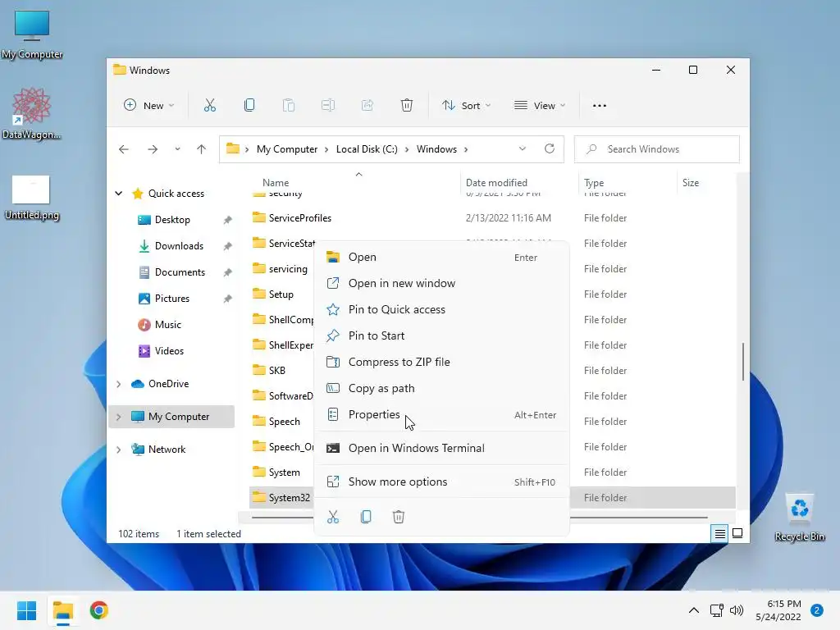The image size is (840, 630).
Task: Open the volume control in system tray
Action: 737,610
